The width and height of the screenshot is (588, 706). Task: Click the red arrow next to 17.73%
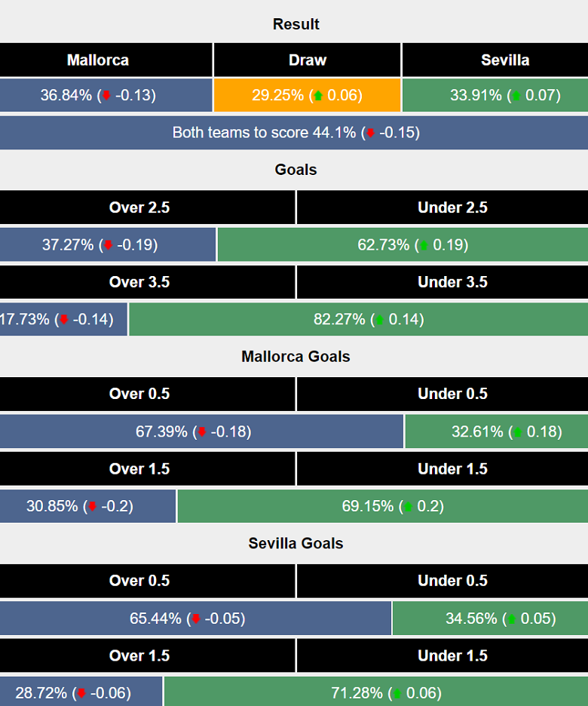[x=64, y=320]
